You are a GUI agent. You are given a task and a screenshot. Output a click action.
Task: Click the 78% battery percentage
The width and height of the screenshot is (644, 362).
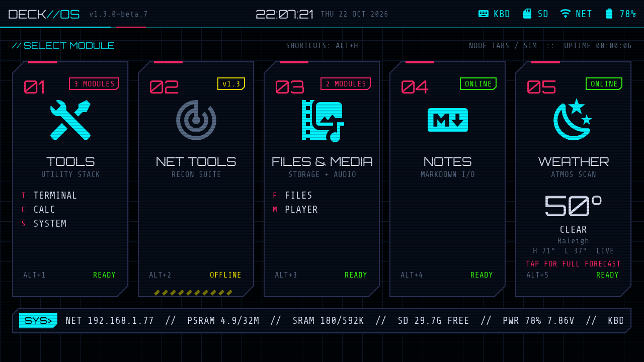pyautogui.click(x=628, y=14)
